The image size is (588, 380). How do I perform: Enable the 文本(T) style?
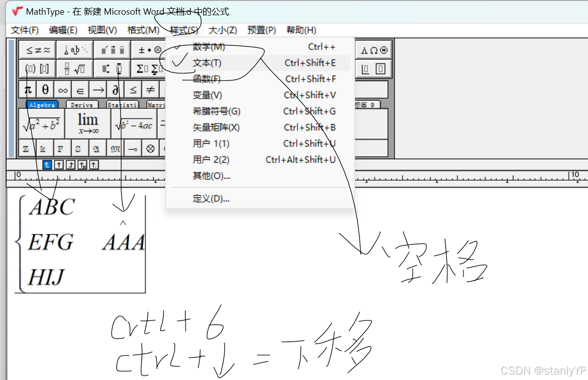tap(208, 63)
